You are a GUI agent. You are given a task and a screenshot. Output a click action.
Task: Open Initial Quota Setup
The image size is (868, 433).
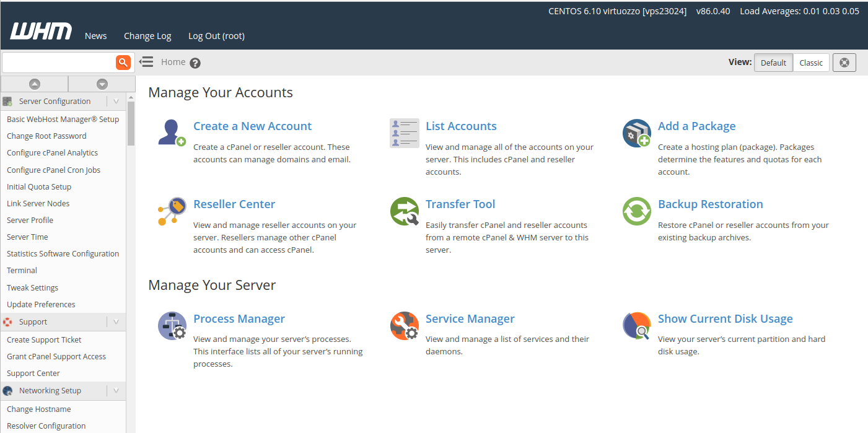pos(39,187)
